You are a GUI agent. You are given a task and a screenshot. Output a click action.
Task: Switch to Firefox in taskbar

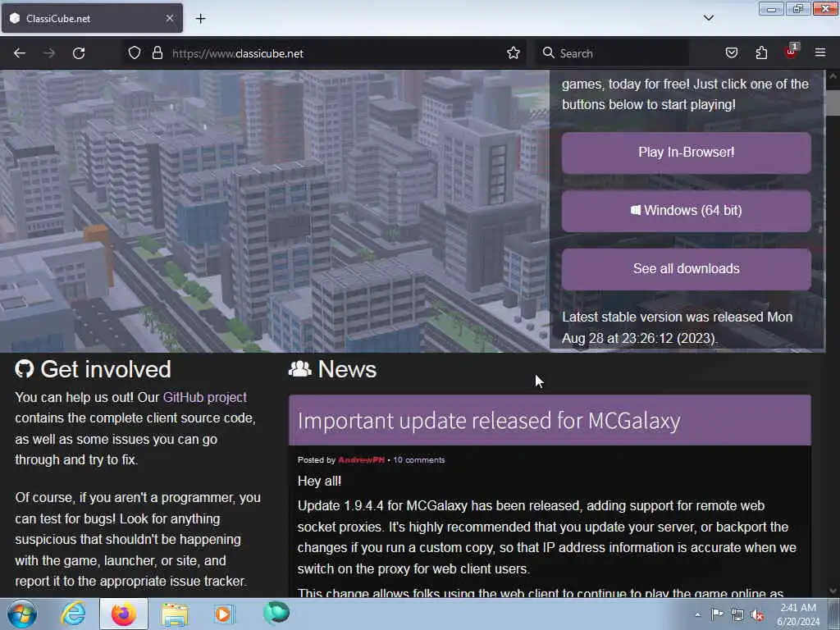pyautogui.click(x=124, y=614)
